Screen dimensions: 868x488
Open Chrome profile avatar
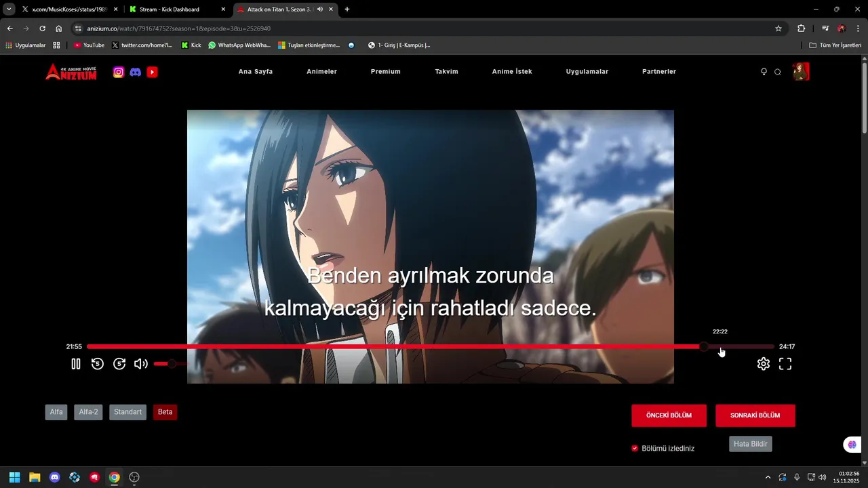[842, 28]
